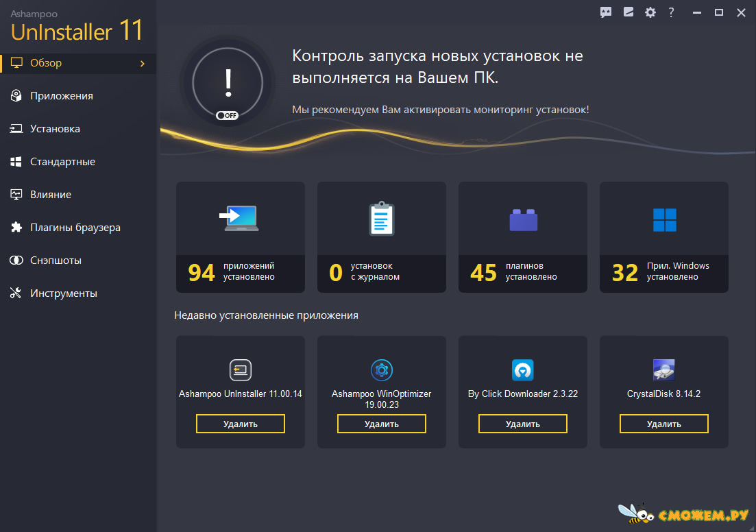The height and width of the screenshot is (532, 756).
Task: Open the feedback chat icon in title bar
Action: click(606, 12)
